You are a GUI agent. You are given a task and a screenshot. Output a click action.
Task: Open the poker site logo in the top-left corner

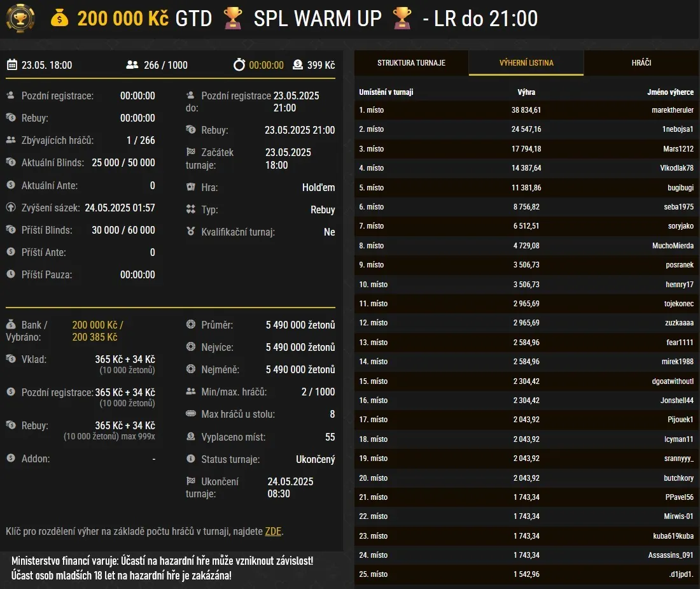pos(20,18)
